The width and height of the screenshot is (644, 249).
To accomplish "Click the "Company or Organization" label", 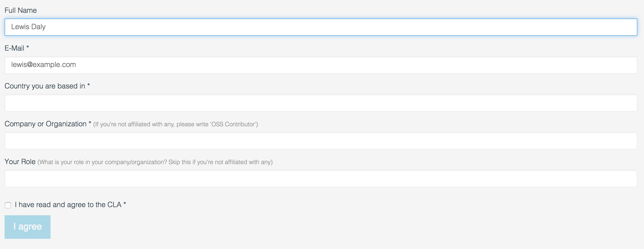I will [45, 124].
